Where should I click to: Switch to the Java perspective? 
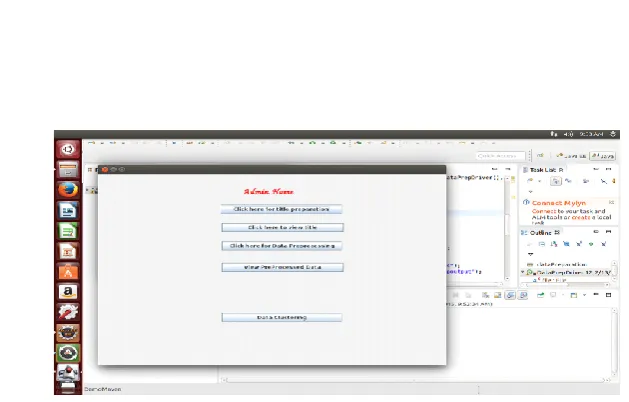pyautogui.click(x=603, y=156)
